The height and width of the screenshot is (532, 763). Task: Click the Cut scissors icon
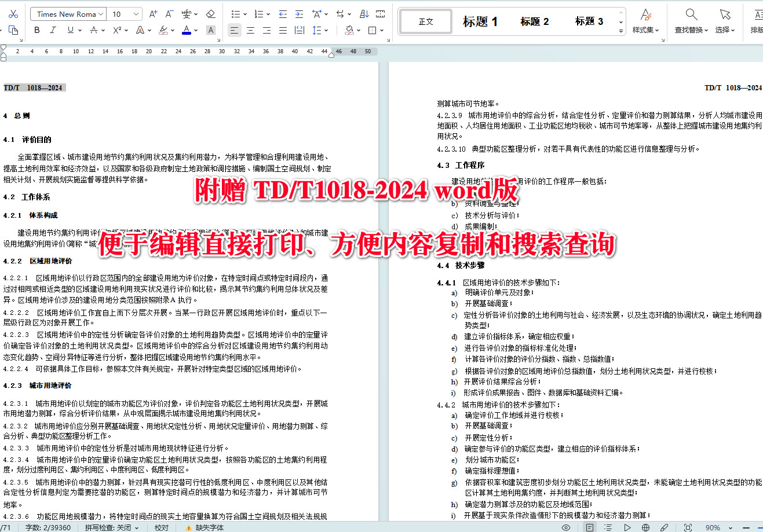(13, 14)
